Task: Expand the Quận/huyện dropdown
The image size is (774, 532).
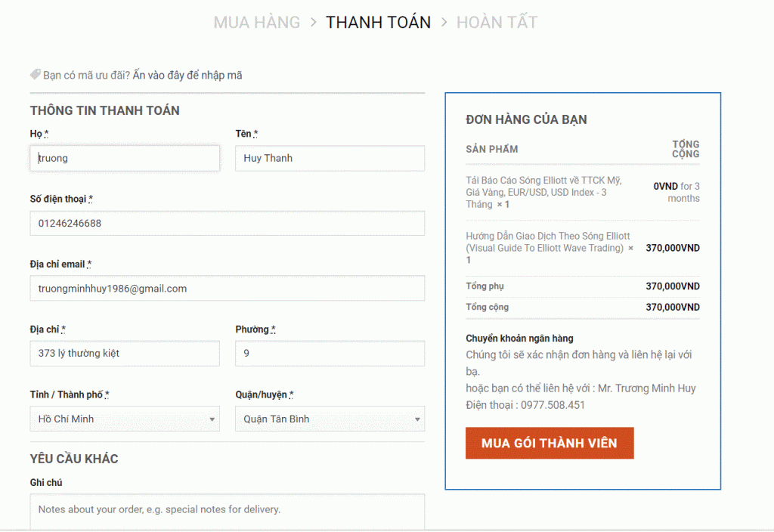Action: pos(330,419)
